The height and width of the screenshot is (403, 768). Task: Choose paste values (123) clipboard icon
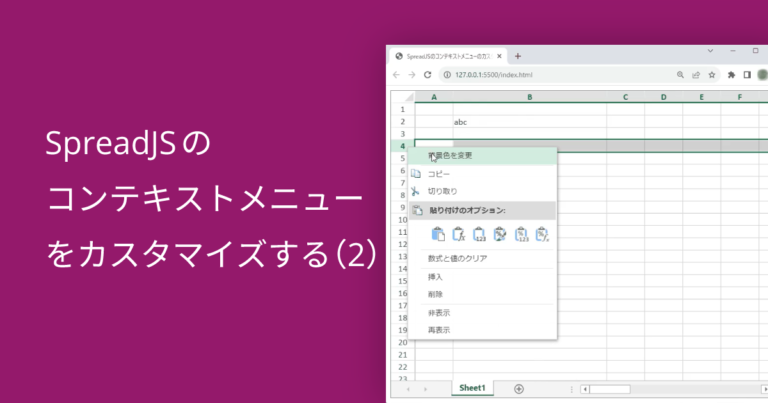coord(479,234)
